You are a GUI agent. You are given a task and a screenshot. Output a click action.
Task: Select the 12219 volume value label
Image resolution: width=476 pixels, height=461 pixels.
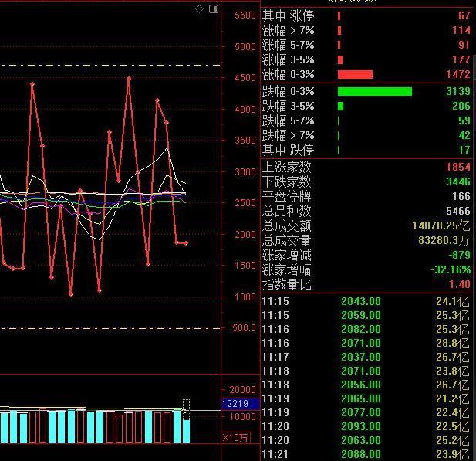pos(241,404)
